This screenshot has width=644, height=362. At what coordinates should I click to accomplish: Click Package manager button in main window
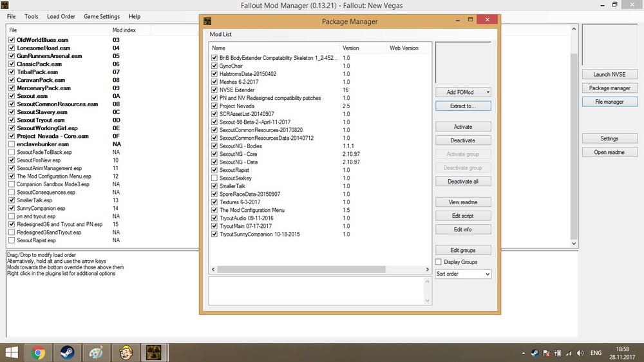point(609,88)
